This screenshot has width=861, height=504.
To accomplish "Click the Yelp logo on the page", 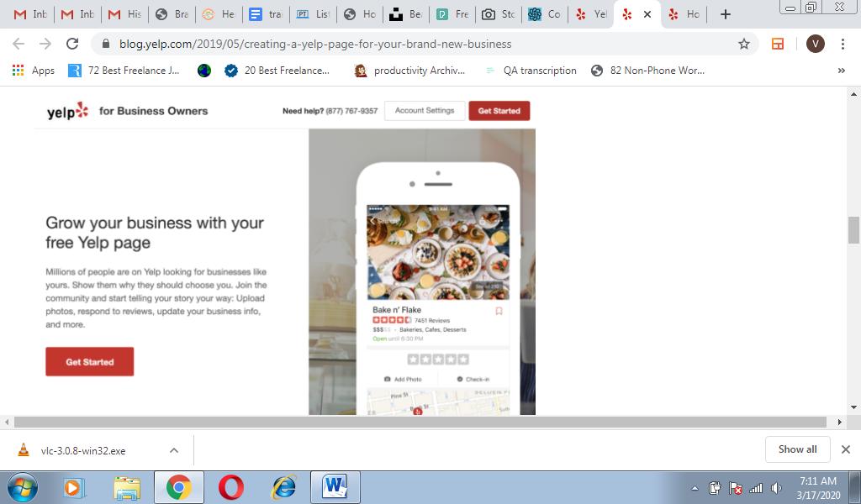I will 67,112.
